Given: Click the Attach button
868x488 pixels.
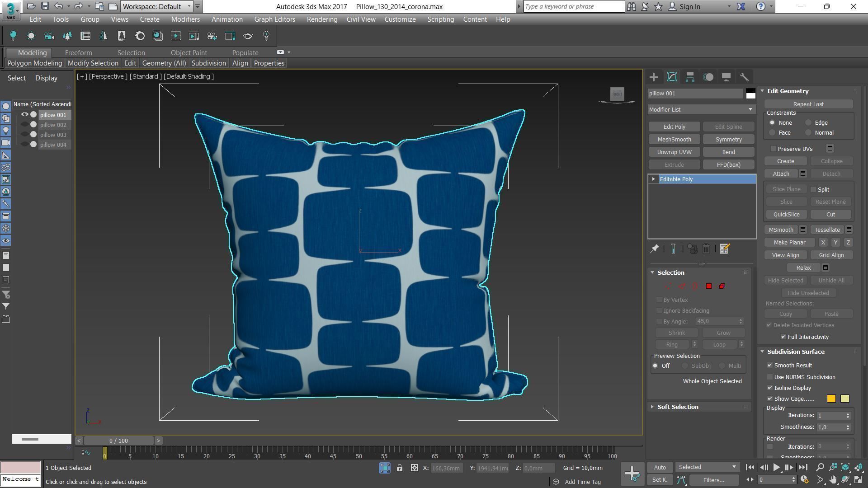Looking at the screenshot, I should click(781, 174).
